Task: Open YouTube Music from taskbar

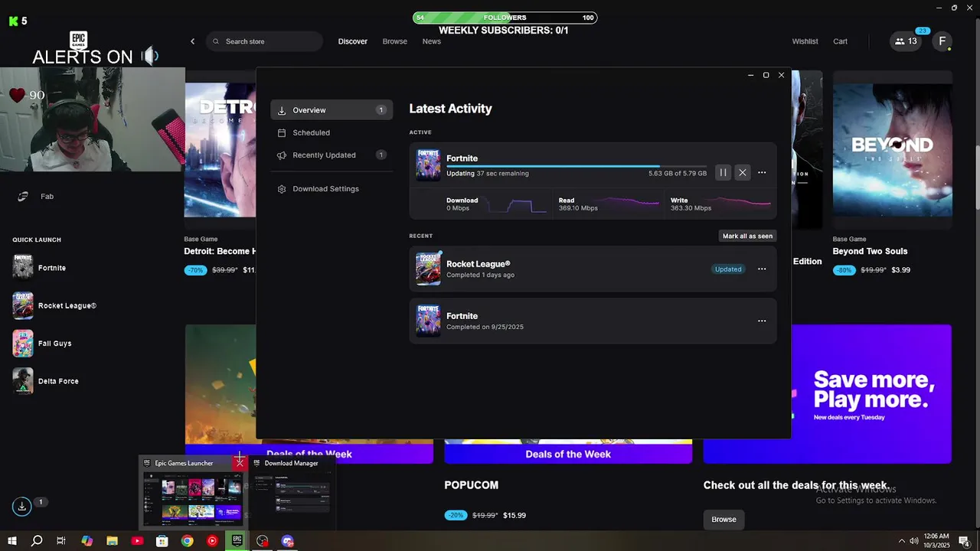Action: pyautogui.click(x=212, y=541)
